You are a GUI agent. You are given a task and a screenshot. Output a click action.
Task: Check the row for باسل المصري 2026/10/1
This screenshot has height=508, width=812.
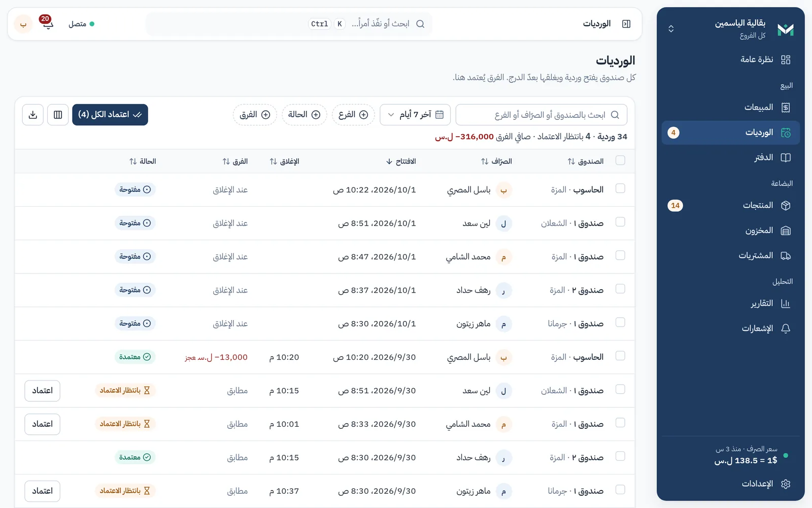coord(620,188)
